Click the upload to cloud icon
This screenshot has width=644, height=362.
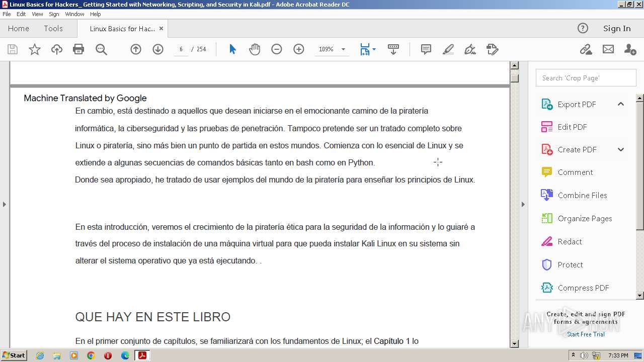[57, 49]
